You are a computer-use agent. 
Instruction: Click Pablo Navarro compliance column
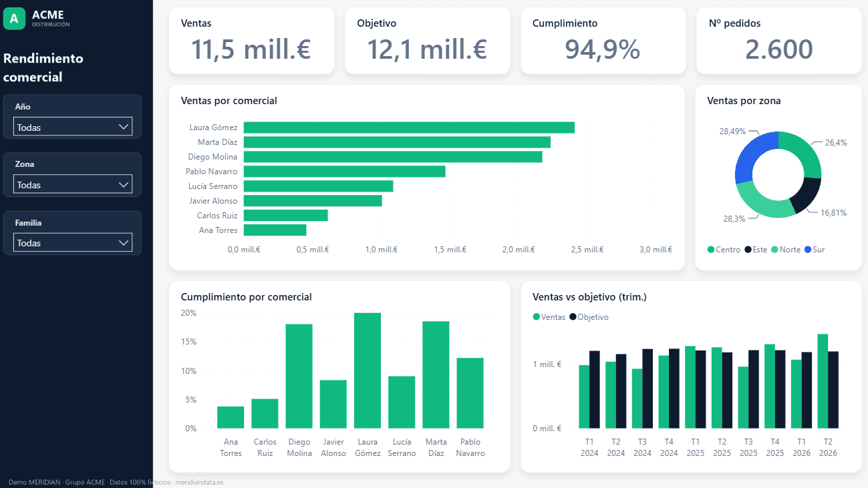click(x=470, y=393)
